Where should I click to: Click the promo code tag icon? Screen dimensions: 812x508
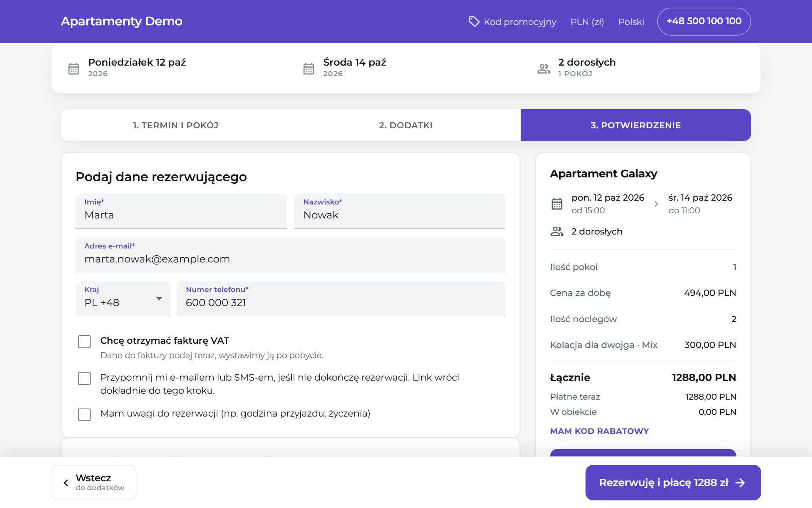click(474, 22)
